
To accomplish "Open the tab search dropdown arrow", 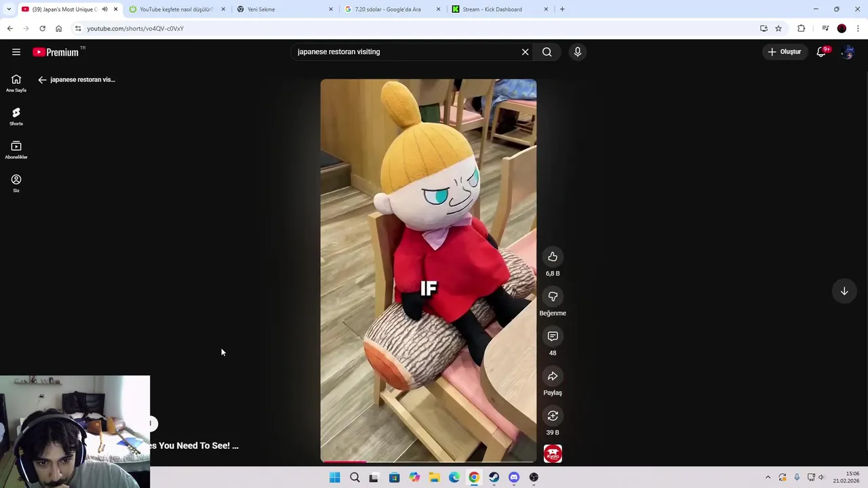I will [9, 9].
